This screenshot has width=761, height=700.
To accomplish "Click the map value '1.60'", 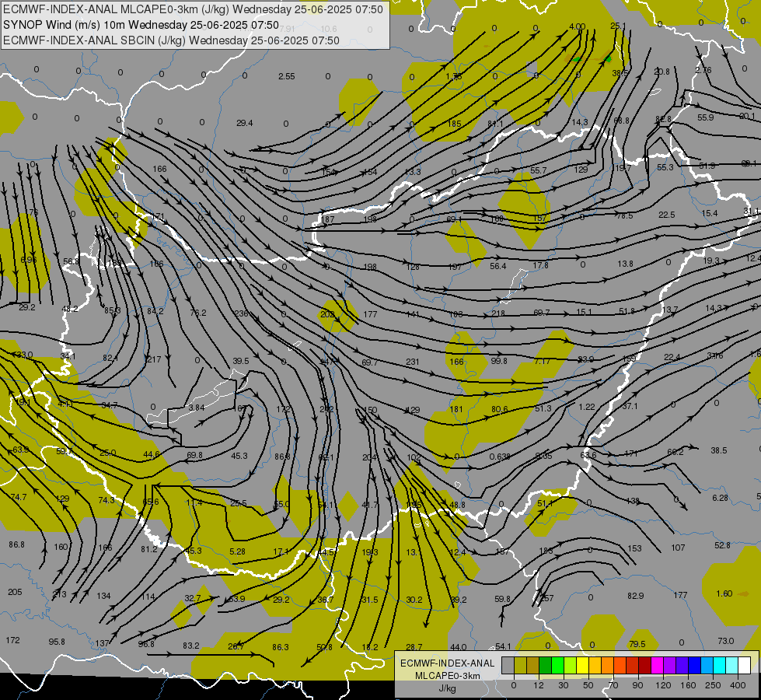I will tap(724, 593).
